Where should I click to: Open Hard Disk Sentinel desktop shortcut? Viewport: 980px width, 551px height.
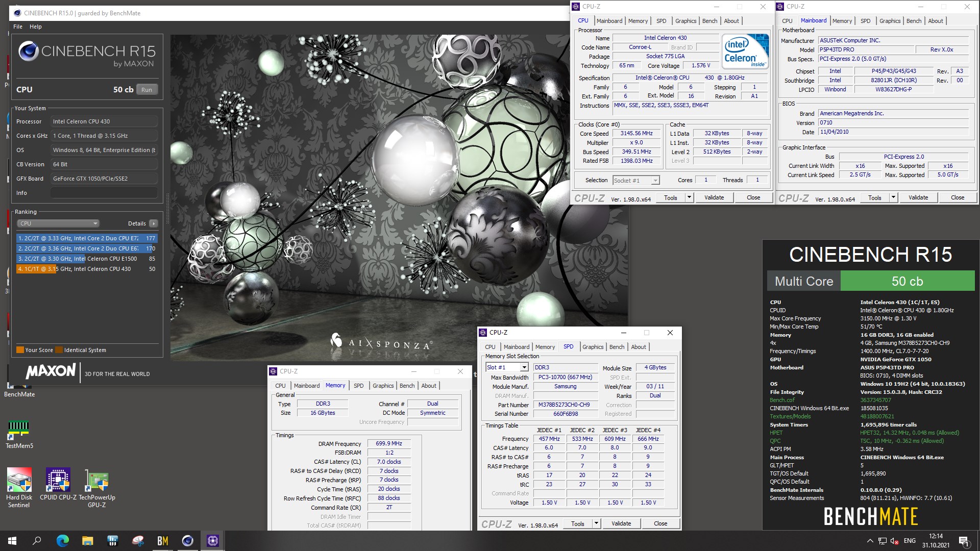click(x=19, y=488)
